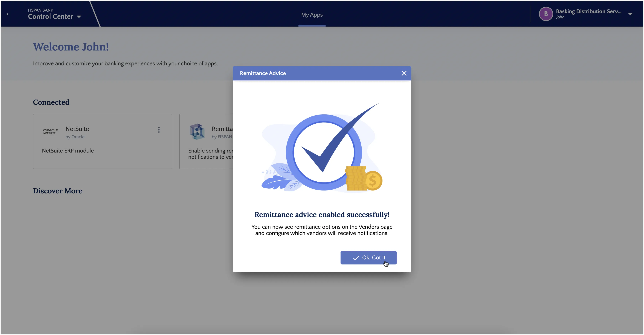Click the Welcome John! heading

coord(71,47)
